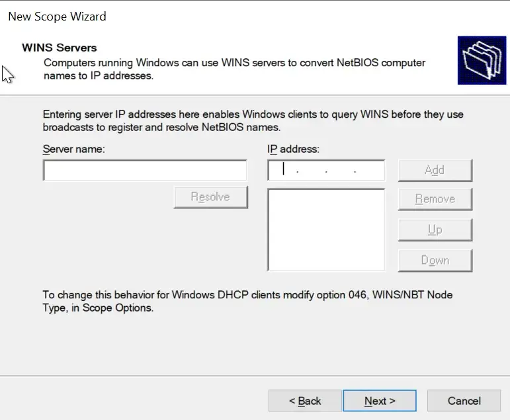This screenshot has width=510, height=420.
Task: Continue the wizard with Next button
Action: (x=380, y=401)
